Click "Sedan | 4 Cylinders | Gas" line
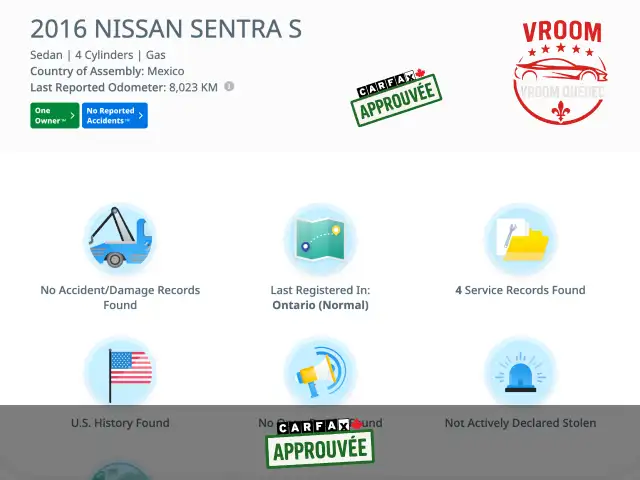 click(x=98, y=55)
